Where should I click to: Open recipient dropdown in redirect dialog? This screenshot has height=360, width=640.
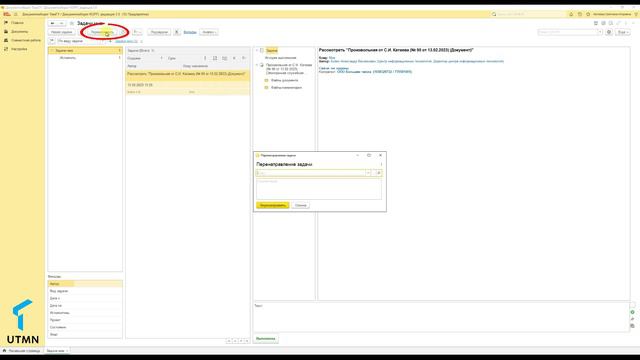[368, 173]
